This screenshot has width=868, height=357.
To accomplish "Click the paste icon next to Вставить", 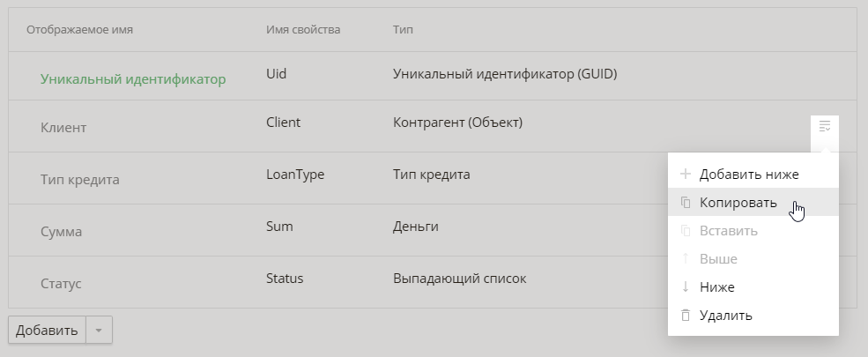I will point(686,231).
